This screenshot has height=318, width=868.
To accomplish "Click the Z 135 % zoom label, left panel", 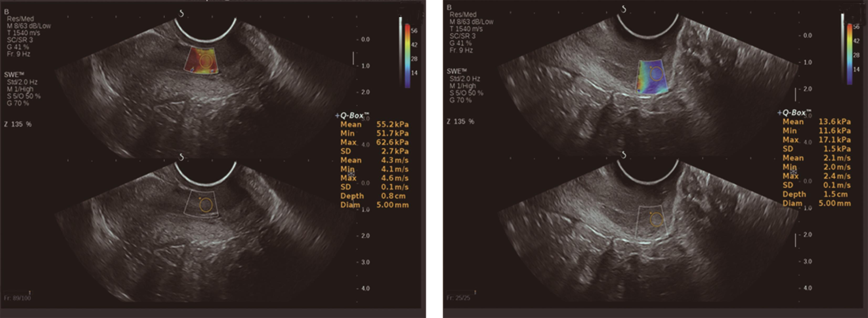I will click(x=18, y=124).
